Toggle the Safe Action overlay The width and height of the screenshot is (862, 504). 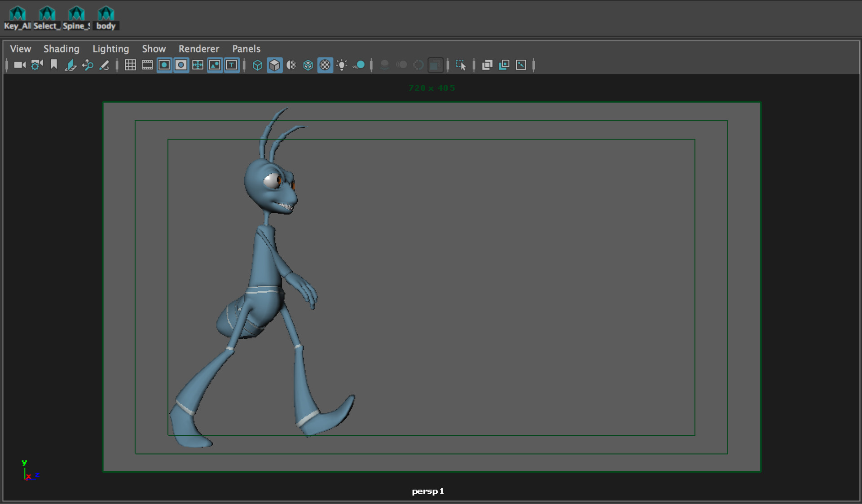[x=215, y=65]
